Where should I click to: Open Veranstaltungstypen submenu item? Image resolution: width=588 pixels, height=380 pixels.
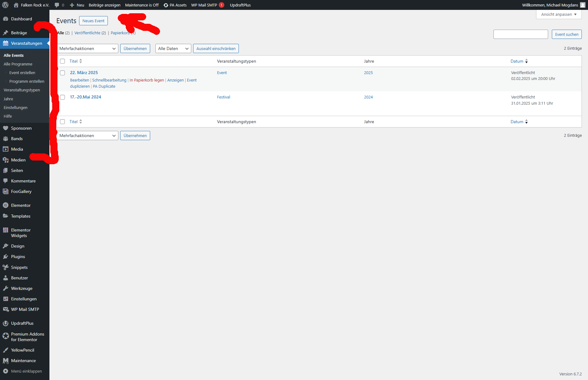22,90
